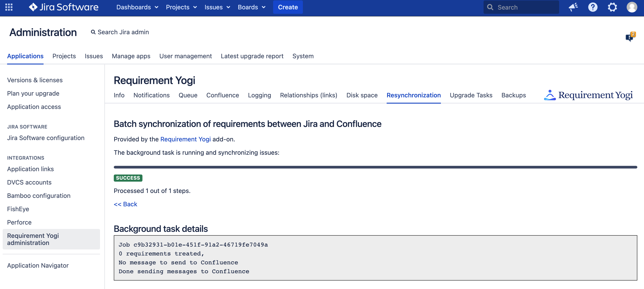
Task: Open Application links in sidebar
Action: [x=30, y=169]
